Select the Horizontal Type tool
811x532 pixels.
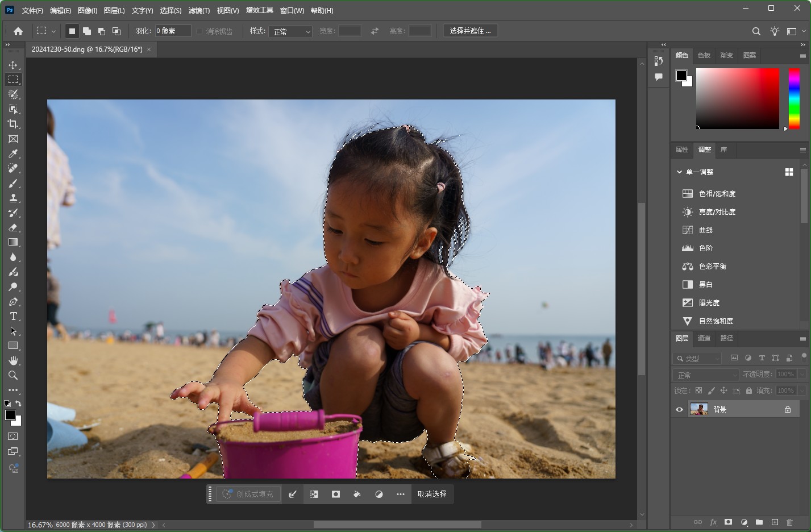[x=13, y=316]
